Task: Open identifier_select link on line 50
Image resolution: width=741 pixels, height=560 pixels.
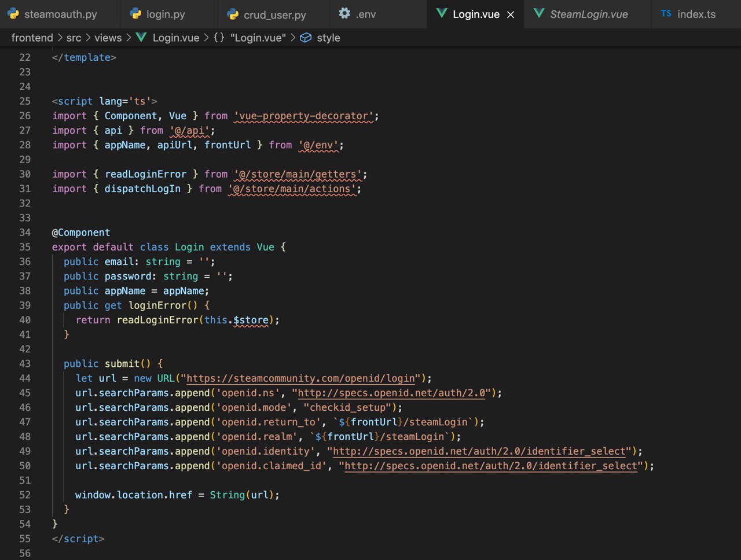Action: 491,466
